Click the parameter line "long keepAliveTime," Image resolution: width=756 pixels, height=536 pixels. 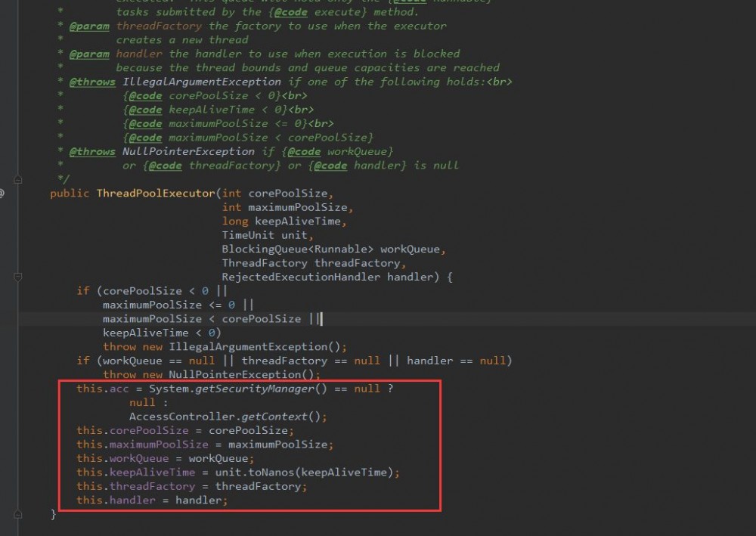pos(284,222)
